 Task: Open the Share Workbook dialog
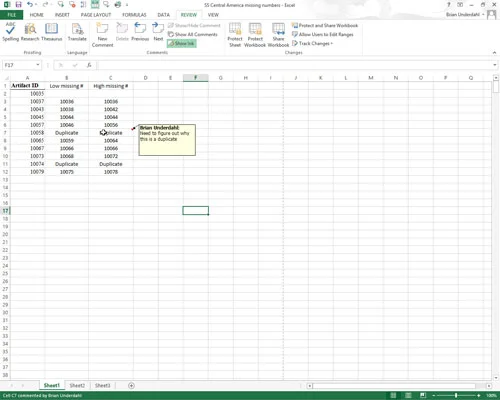tap(278, 35)
